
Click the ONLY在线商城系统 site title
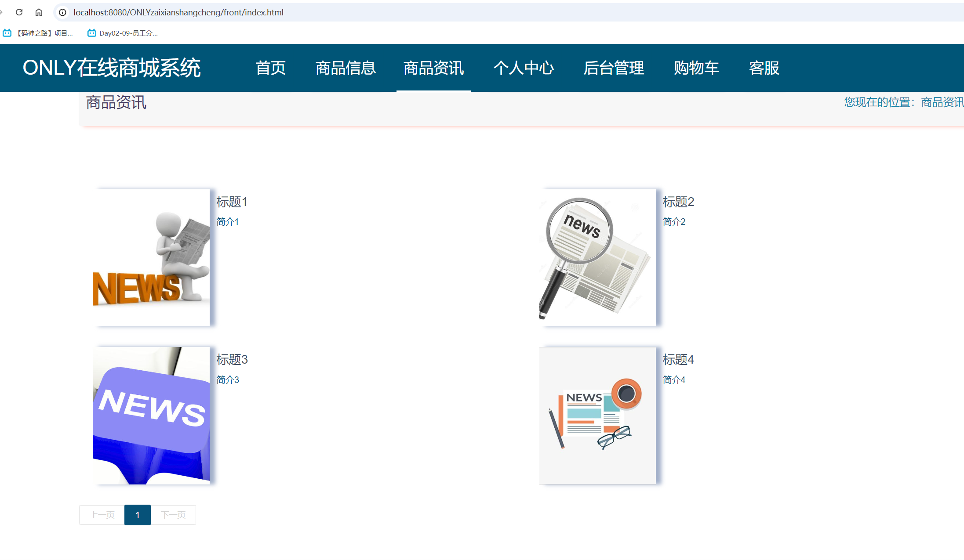(112, 68)
